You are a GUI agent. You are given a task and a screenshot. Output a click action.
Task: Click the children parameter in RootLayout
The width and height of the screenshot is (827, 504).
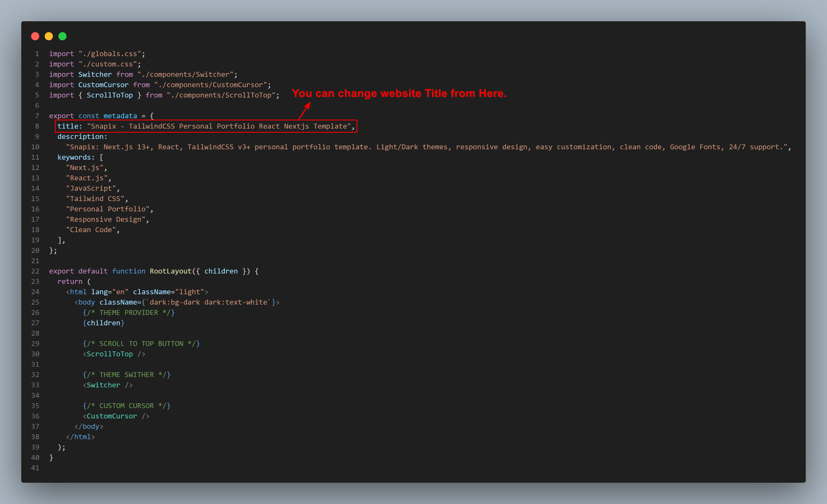221,271
